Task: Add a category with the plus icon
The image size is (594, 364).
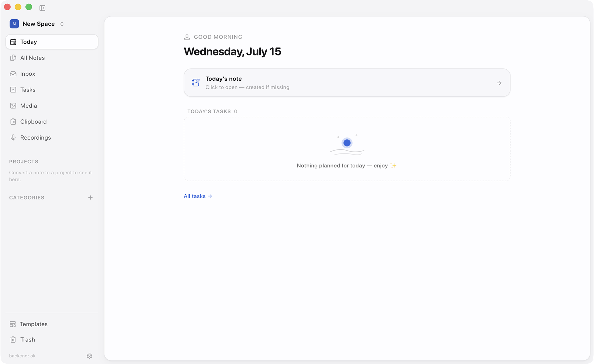Action: click(90, 198)
